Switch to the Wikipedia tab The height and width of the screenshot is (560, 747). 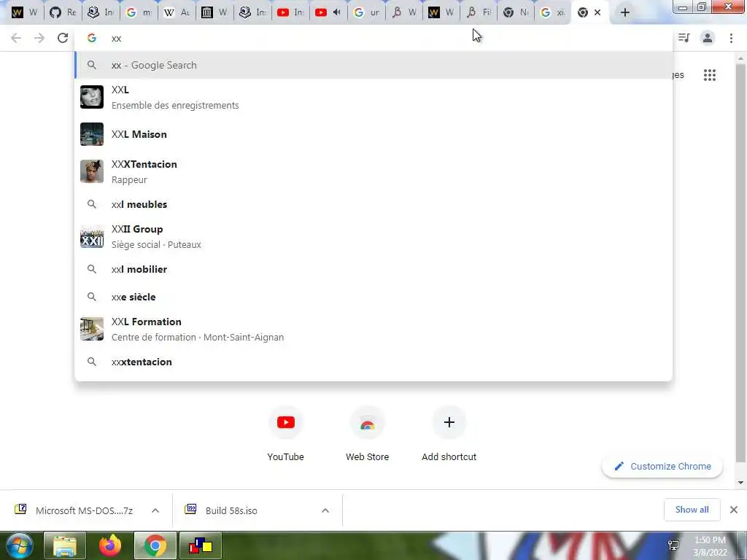177,12
